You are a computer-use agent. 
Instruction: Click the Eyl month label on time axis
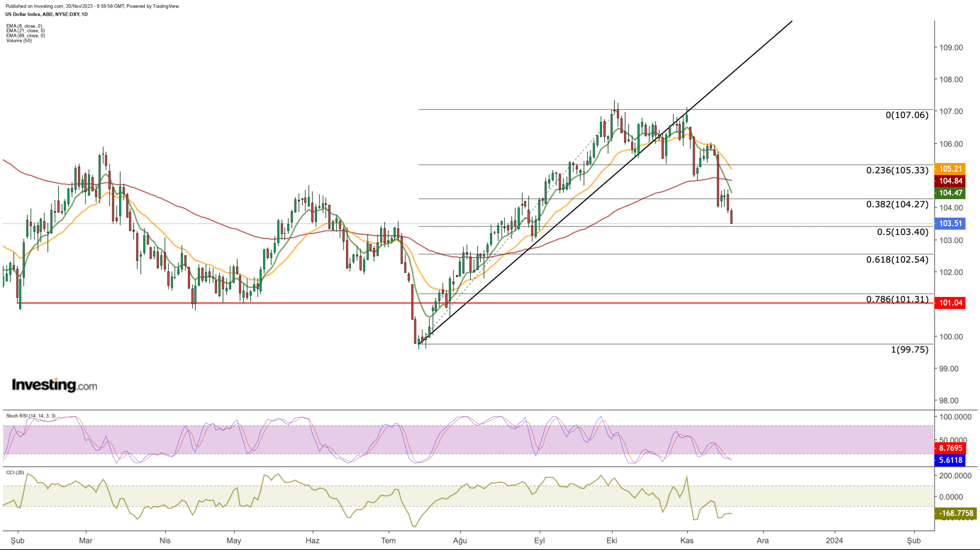(539, 541)
